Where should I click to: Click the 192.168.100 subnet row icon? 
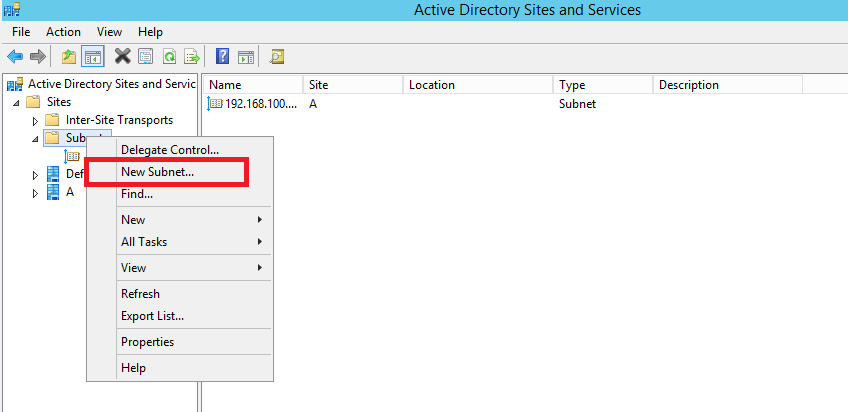(x=215, y=104)
